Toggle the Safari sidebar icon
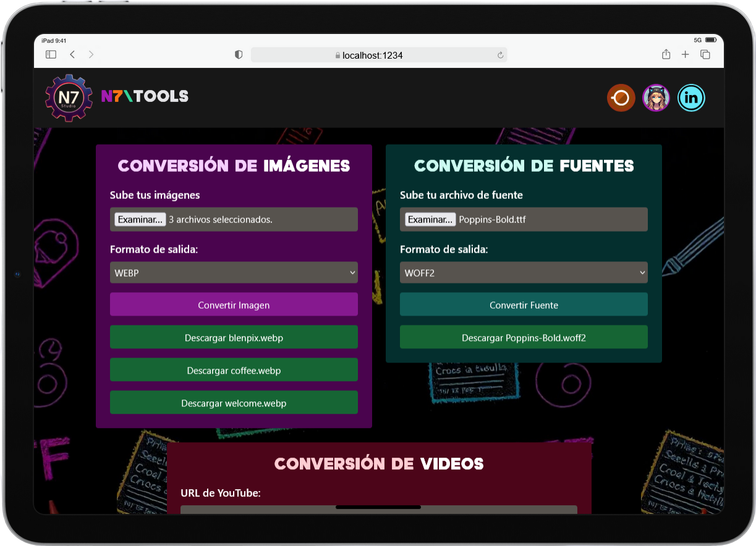 point(51,55)
